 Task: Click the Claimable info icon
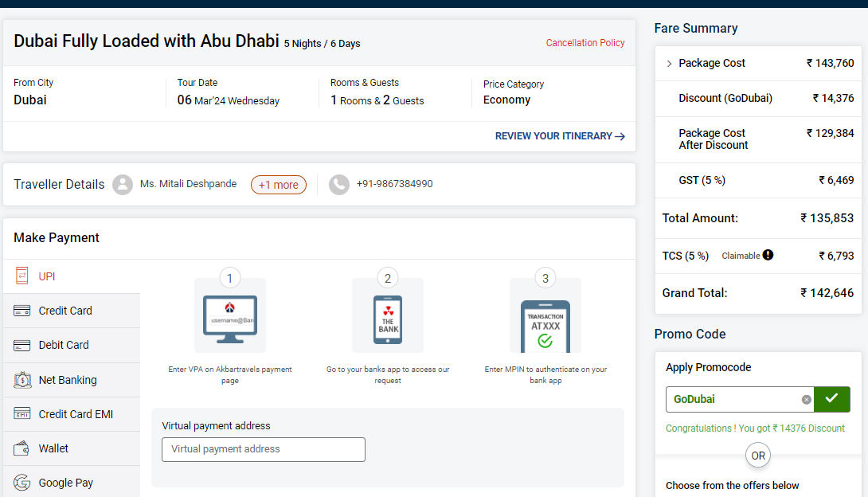pos(768,255)
